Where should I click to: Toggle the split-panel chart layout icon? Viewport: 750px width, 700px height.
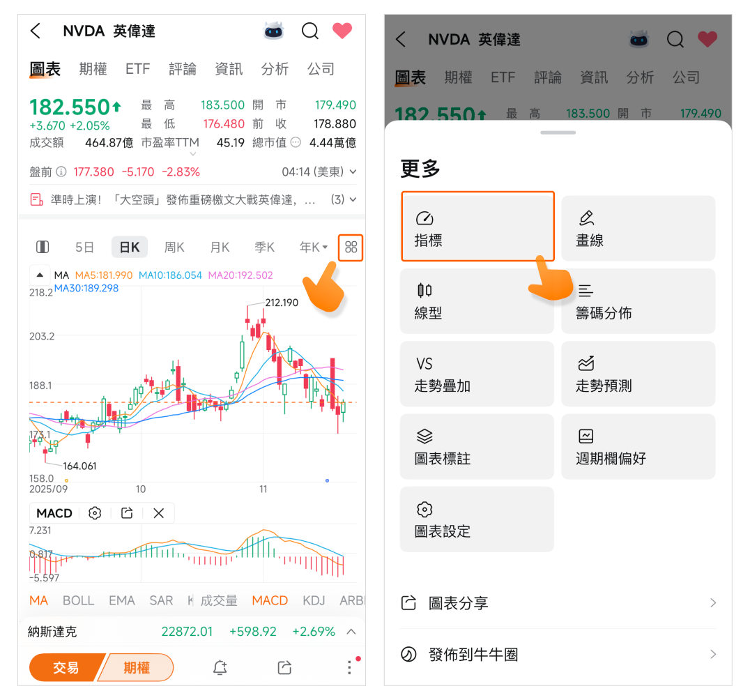coord(43,247)
